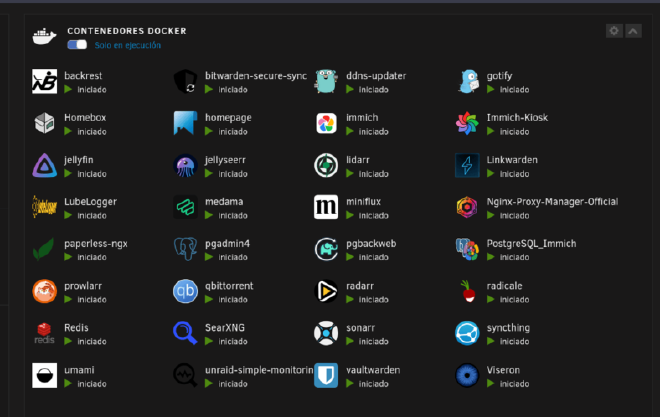The width and height of the screenshot is (660, 417).
Task: Click 'iniciado' status under LubeLogger
Action: [92, 215]
